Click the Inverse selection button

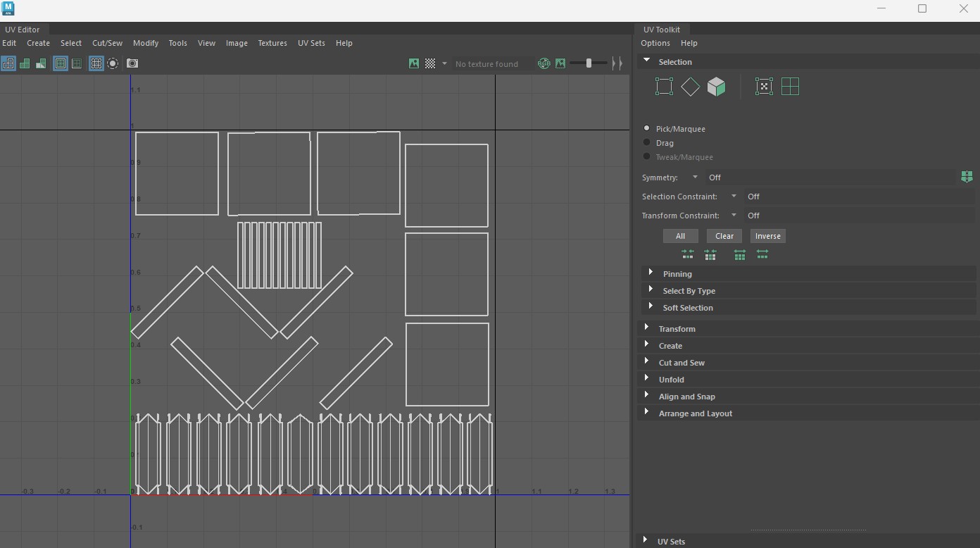(768, 236)
